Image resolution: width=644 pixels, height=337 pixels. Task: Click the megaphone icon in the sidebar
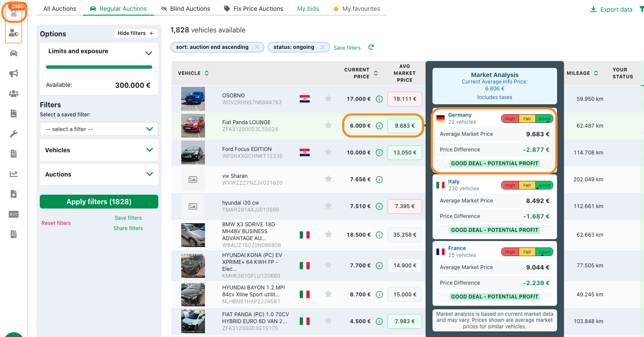point(13,74)
